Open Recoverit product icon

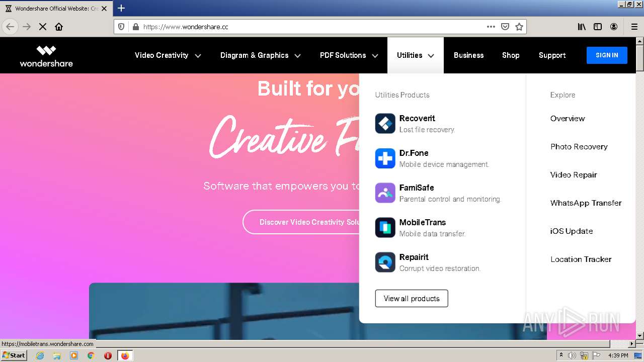385,124
